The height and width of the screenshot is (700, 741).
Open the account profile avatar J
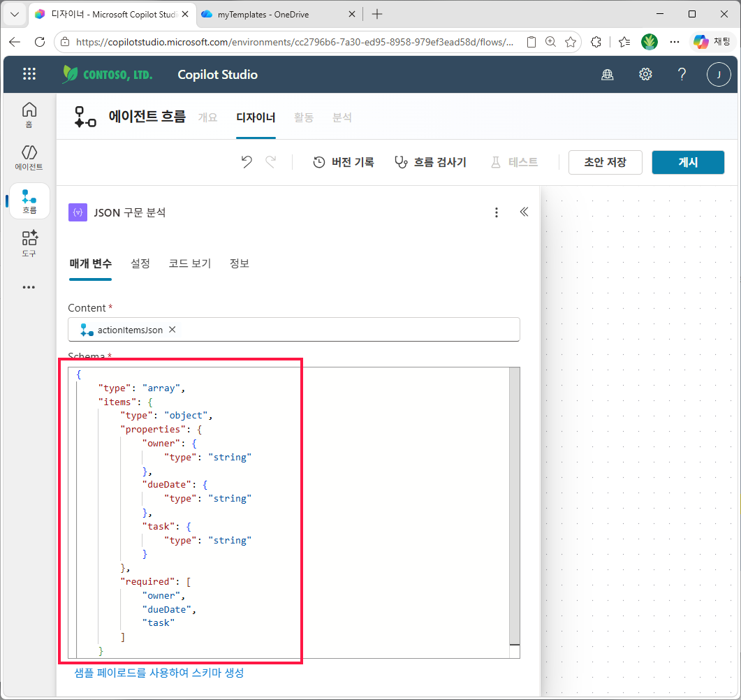click(719, 74)
